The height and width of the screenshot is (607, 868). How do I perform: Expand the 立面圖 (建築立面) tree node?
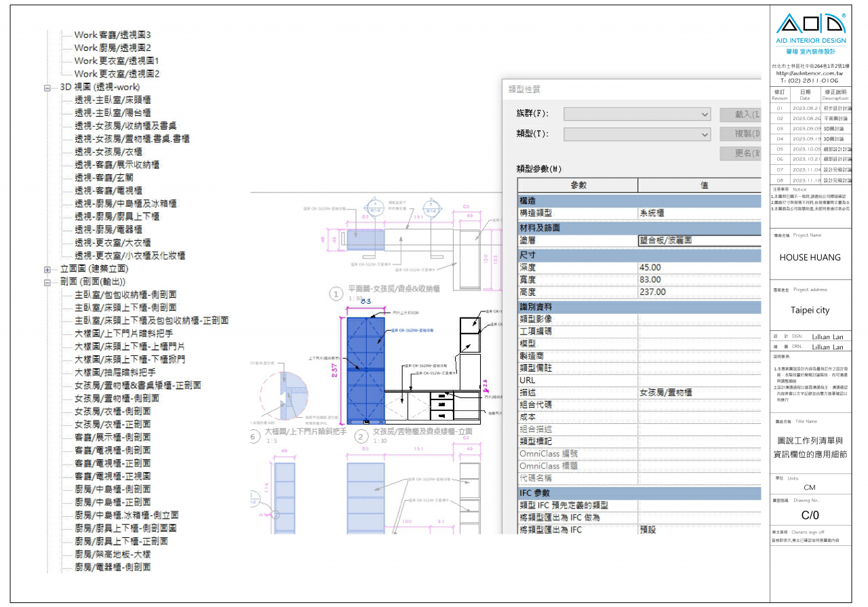[47, 269]
